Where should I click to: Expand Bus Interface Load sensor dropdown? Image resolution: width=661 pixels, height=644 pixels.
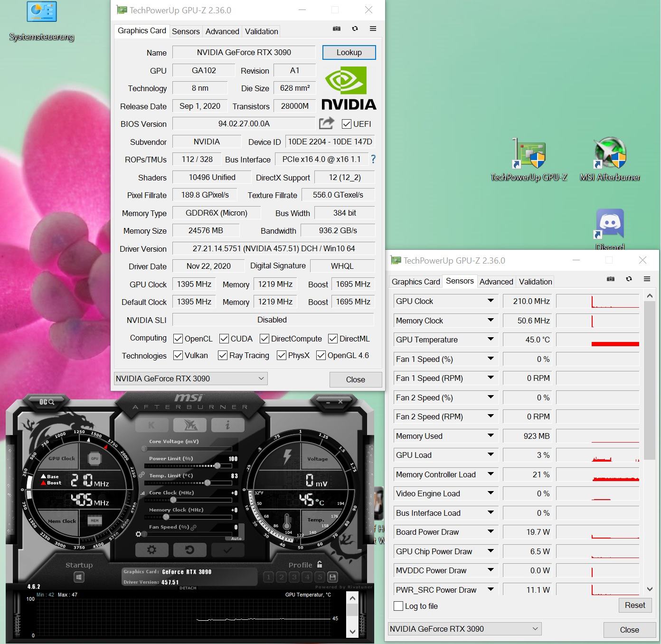pos(491,512)
